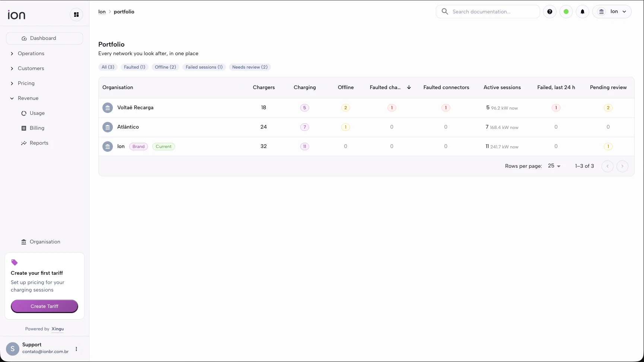The image size is (644, 362).
Task: Click into the Search documentation field
Action: [488, 12]
